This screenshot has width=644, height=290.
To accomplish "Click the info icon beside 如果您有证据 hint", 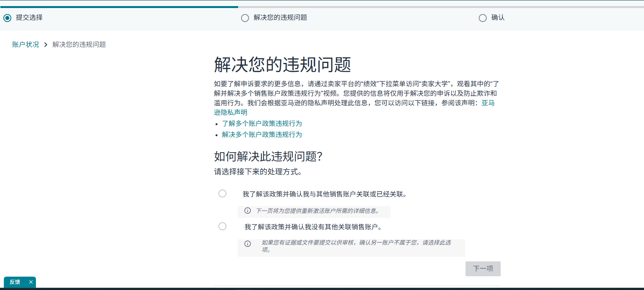I will tap(248, 244).
